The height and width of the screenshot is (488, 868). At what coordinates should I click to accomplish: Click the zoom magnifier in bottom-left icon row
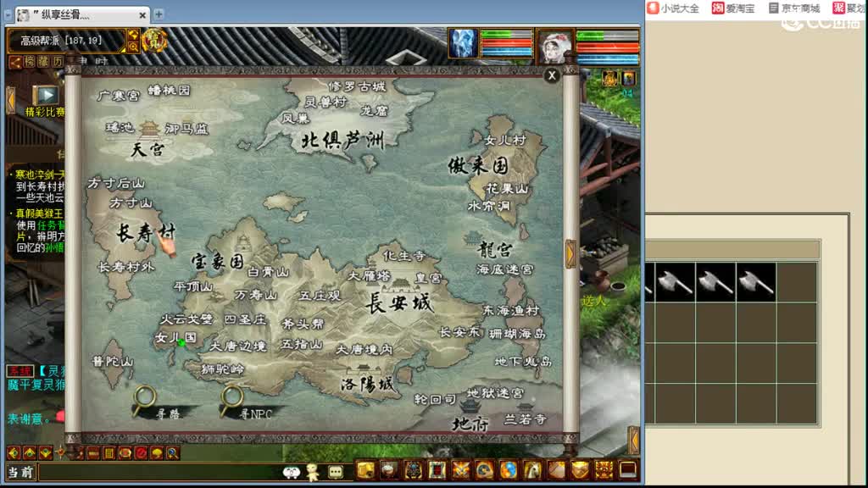point(173,453)
